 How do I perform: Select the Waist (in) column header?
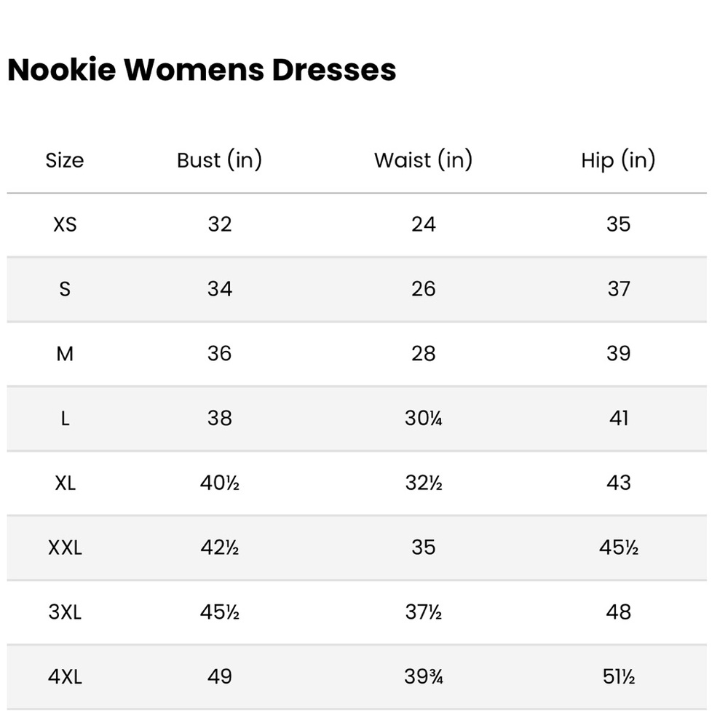(x=424, y=160)
